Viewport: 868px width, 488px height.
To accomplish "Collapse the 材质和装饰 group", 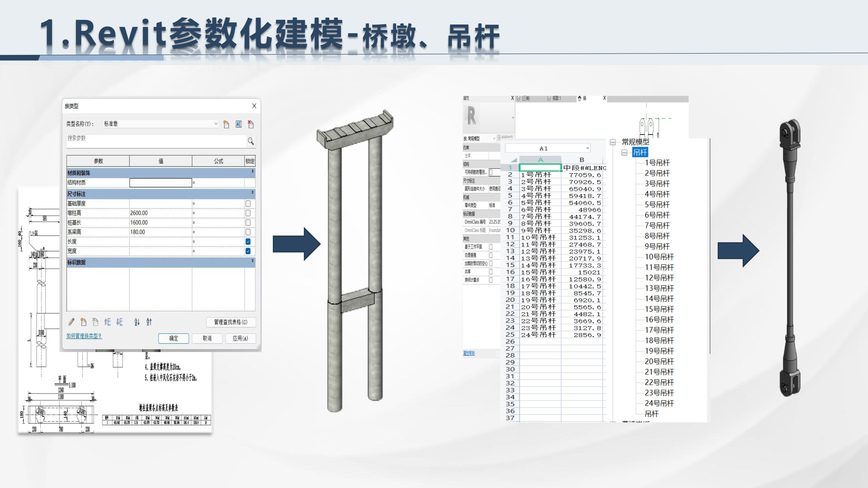I will tap(252, 172).
